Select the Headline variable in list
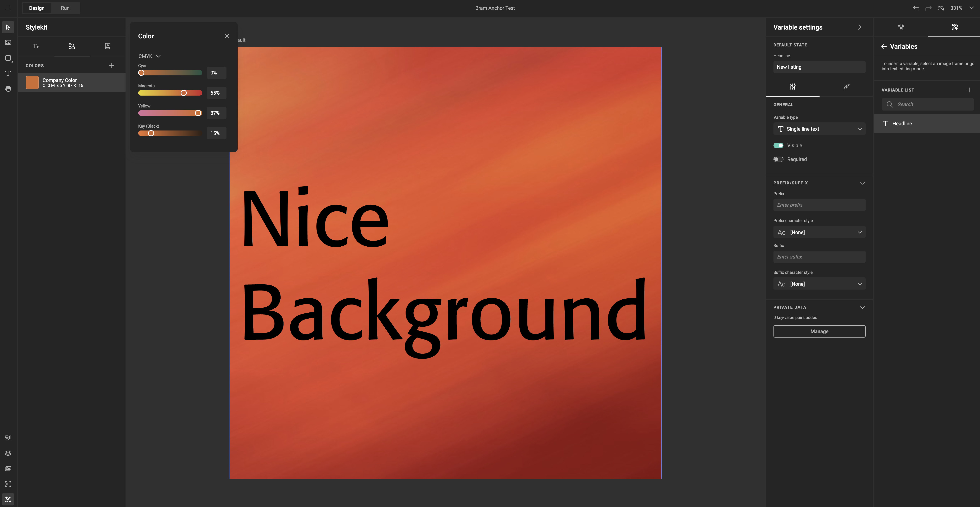 coord(927,124)
